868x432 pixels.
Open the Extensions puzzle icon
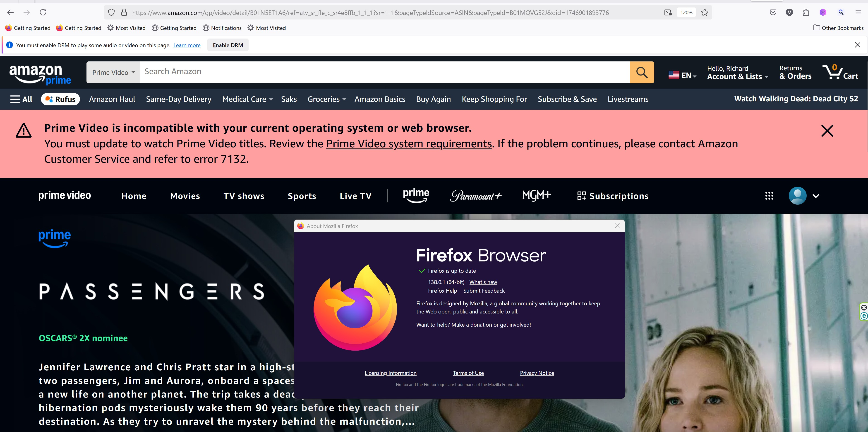[x=806, y=12]
